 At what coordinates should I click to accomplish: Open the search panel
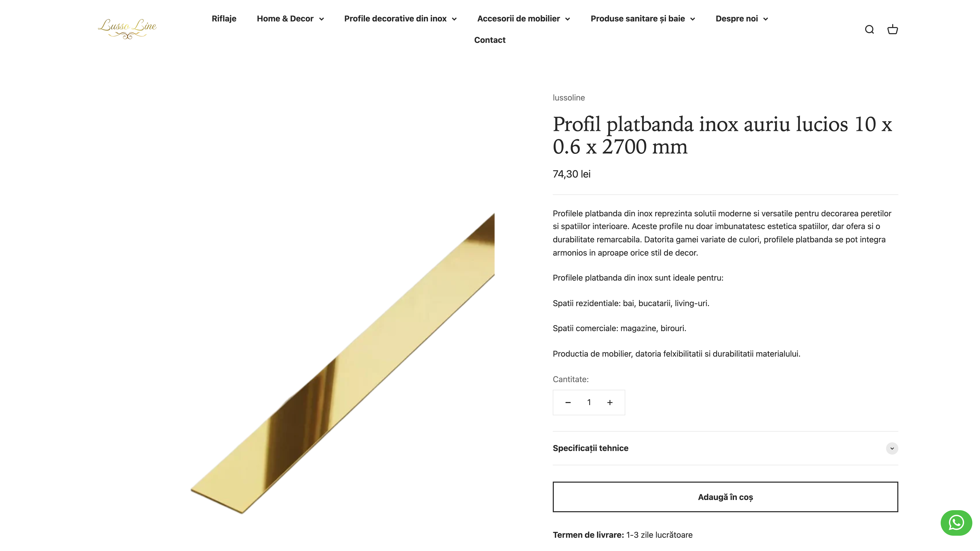870,30
